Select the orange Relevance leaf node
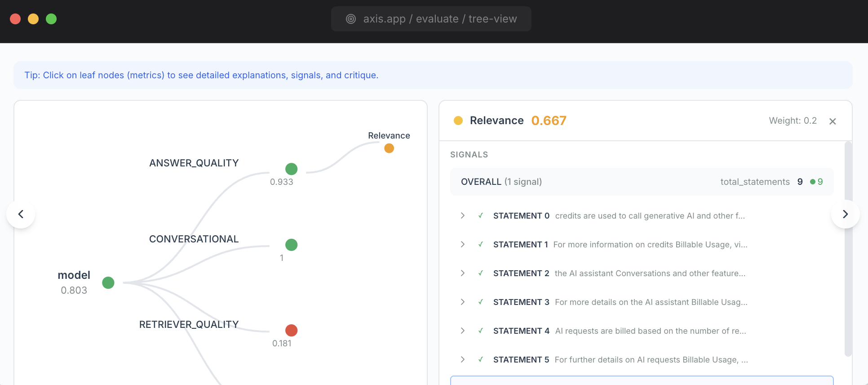 pos(389,148)
